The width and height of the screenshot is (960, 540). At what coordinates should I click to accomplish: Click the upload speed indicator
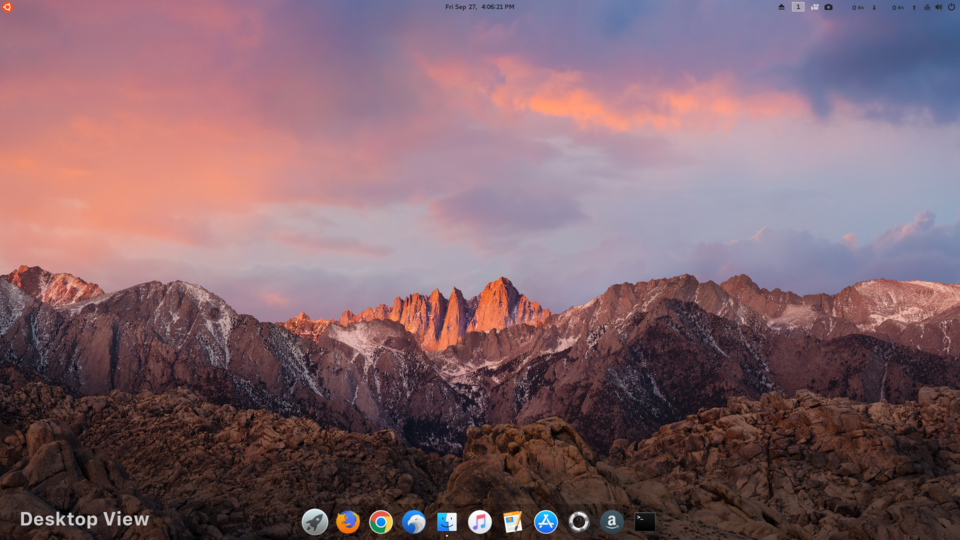click(904, 7)
